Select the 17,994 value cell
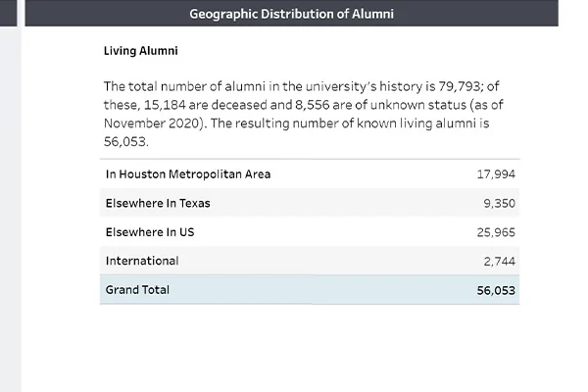The width and height of the screenshot is (588, 392). pyautogui.click(x=496, y=174)
